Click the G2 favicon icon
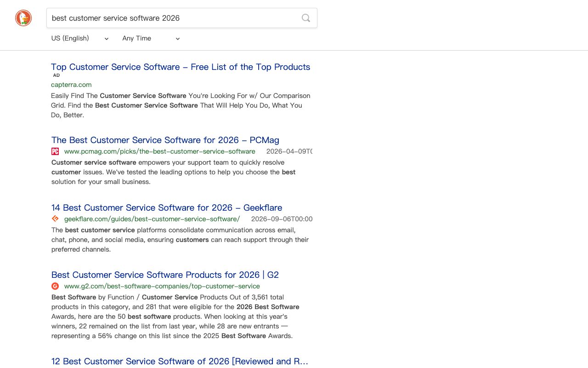588x368 pixels. coord(55,286)
